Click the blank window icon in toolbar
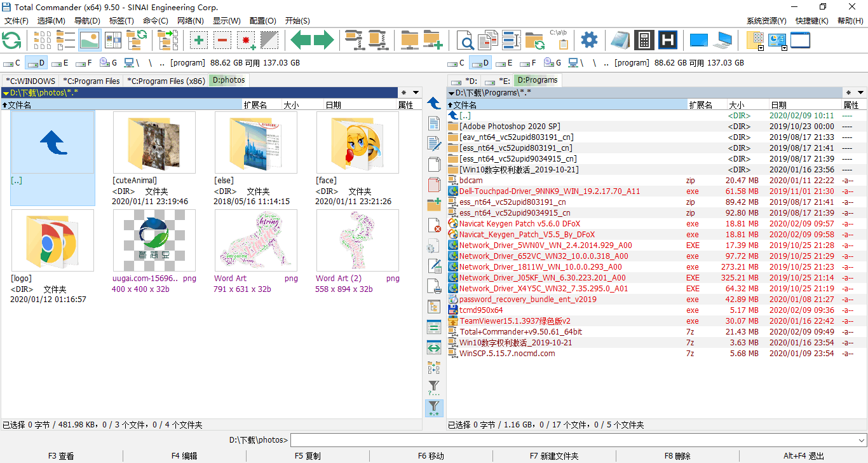868x463 pixels. (x=801, y=40)
